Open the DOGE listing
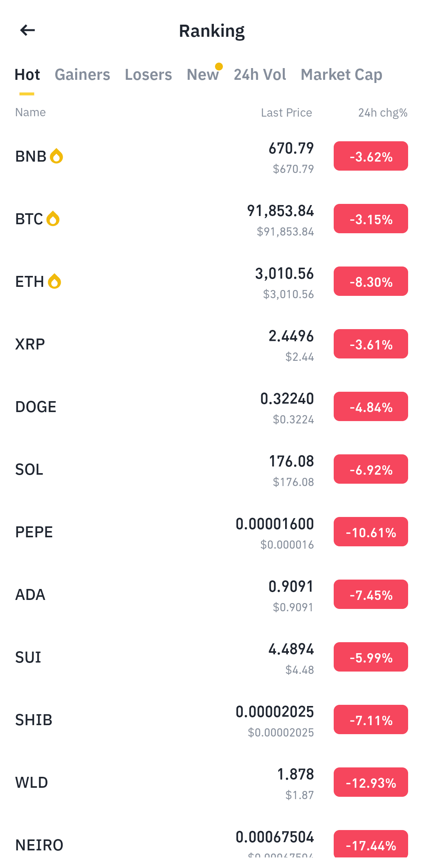 coord(211,407)
